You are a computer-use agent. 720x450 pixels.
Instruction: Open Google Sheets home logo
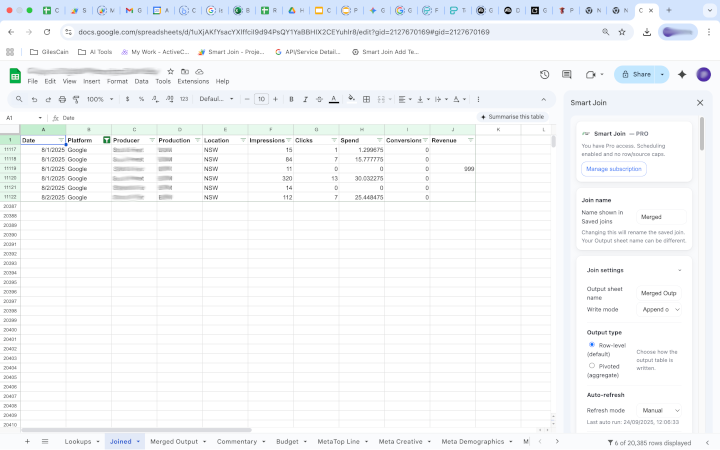(x=15, y=75)
